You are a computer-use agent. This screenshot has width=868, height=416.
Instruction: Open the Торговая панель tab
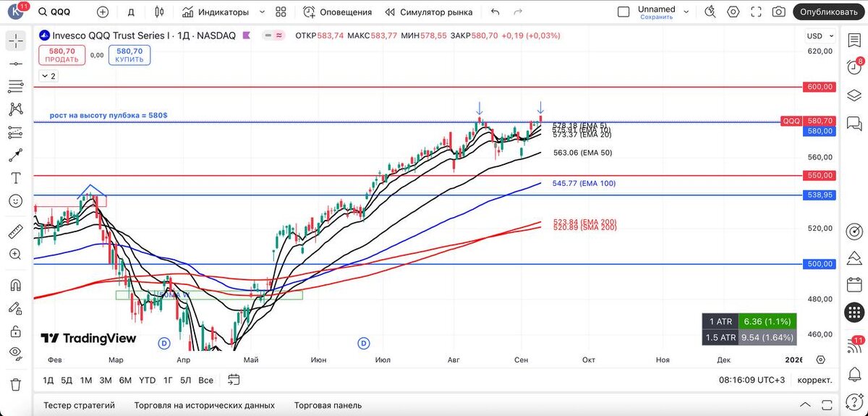point(328,405)
